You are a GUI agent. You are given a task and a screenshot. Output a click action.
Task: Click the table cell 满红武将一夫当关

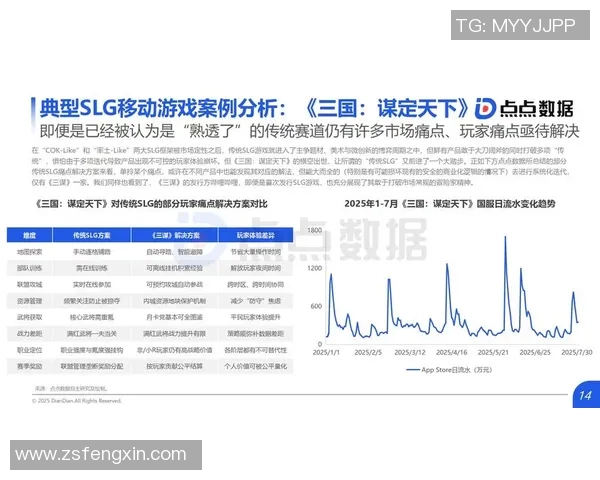pyautogui.click(x=92, y=334)
